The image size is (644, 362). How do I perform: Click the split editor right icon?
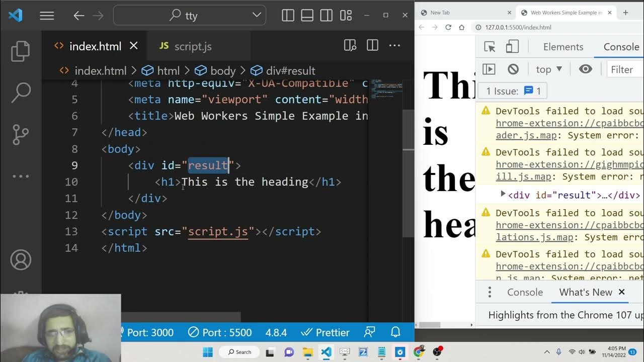(372, 46)
